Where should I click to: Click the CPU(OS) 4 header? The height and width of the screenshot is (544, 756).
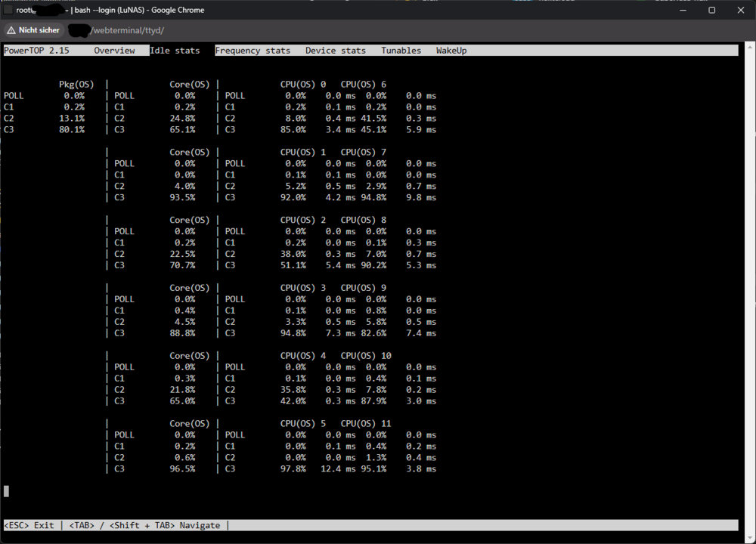point(303,356)
